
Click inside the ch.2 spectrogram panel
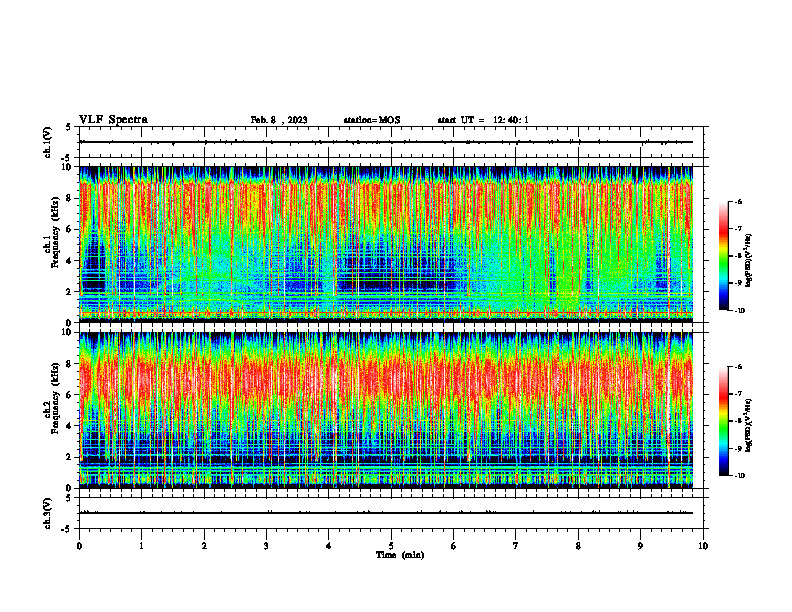click(x=386, y=410)
